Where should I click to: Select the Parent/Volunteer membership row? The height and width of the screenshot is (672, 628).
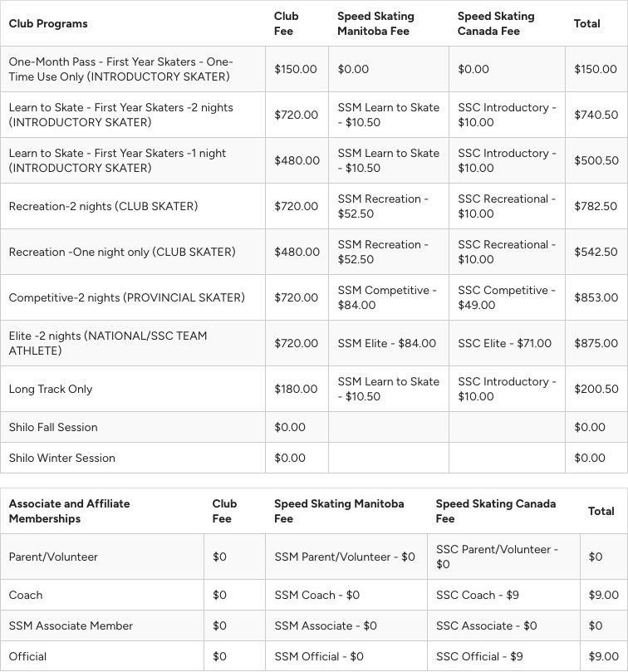(x=314, y=557)
